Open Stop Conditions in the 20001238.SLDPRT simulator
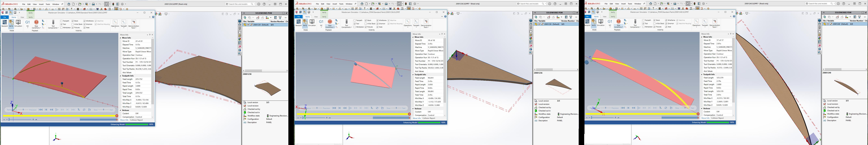This screenshot has height=145, width=868. pos(36,24)
